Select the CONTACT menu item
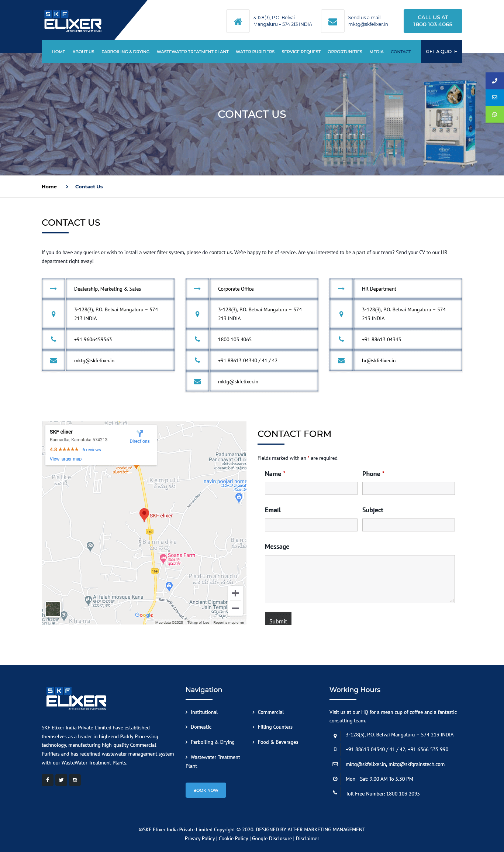The width and height of the screenshot is (504, 852). [x=401, y=52]
